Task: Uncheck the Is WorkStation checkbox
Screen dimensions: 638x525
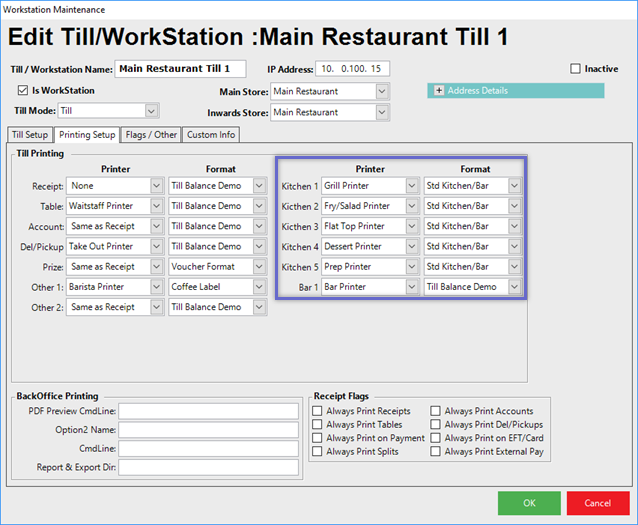Action: pyautogui.click(x=23, y=90)
